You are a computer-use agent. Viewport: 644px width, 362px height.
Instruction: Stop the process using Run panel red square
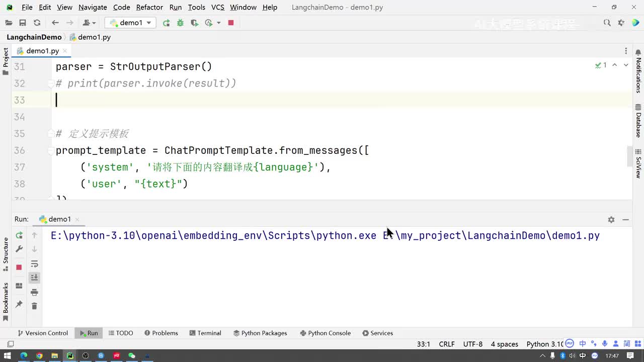coord(19,267)
